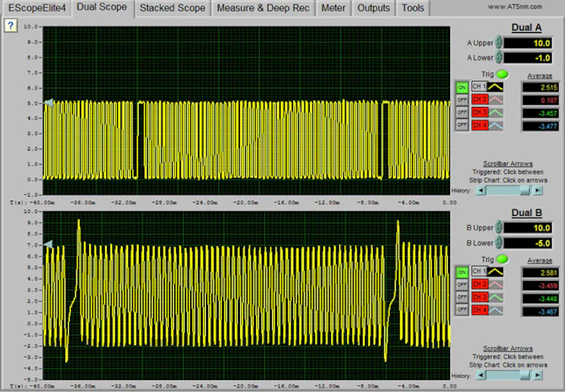This screenshot has height=392, width=565.
Task: Click Dual B history scrollbar left arrow
Action: click(481, 375)
